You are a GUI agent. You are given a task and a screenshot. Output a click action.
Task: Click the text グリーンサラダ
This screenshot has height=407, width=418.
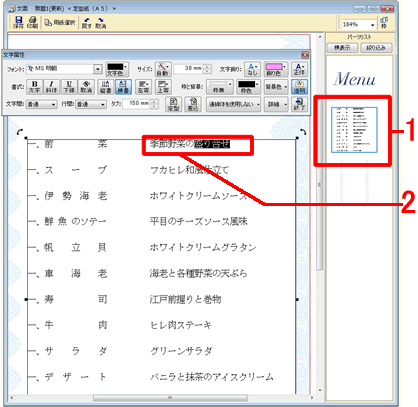click(x=181, y=351)
